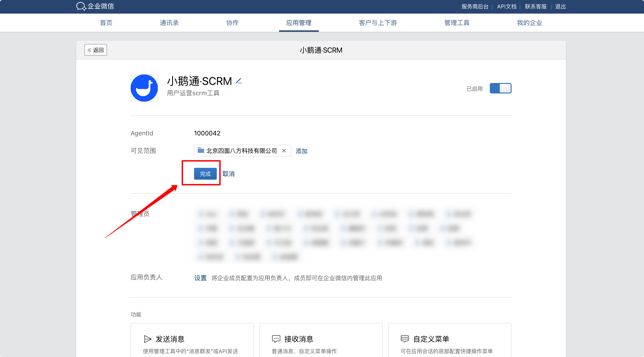Click the 自定义菜单 menu icon
Viewport: 644px width, 357px height.
[x=405, y=339]
